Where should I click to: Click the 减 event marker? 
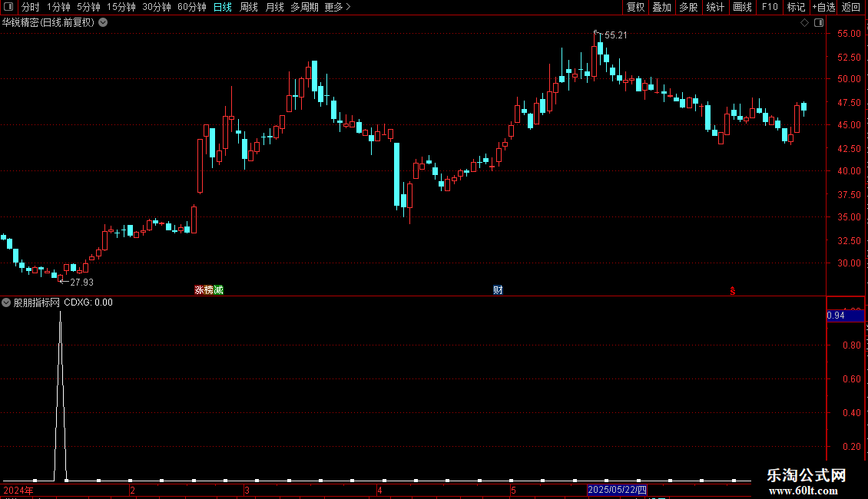pos(219,290)
